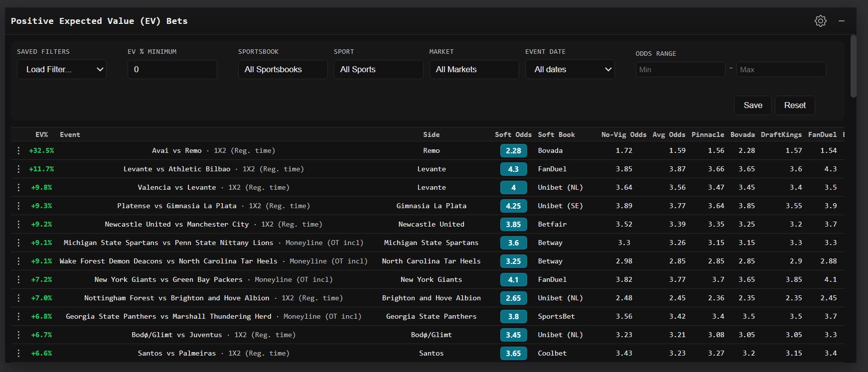Expand the Load Filter dropdown
This screenshot has width=868, height=372.
coord(62,69)
